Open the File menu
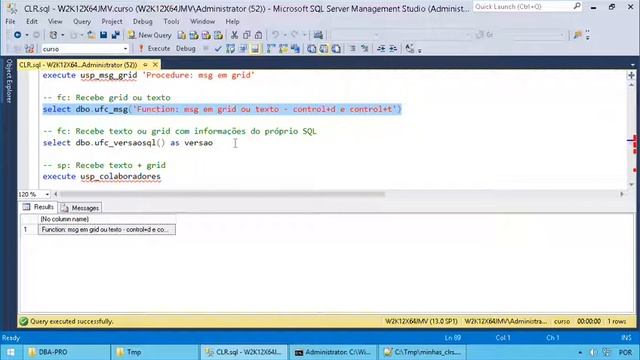Viewport: 640px width, 360px height. (11, 22)
